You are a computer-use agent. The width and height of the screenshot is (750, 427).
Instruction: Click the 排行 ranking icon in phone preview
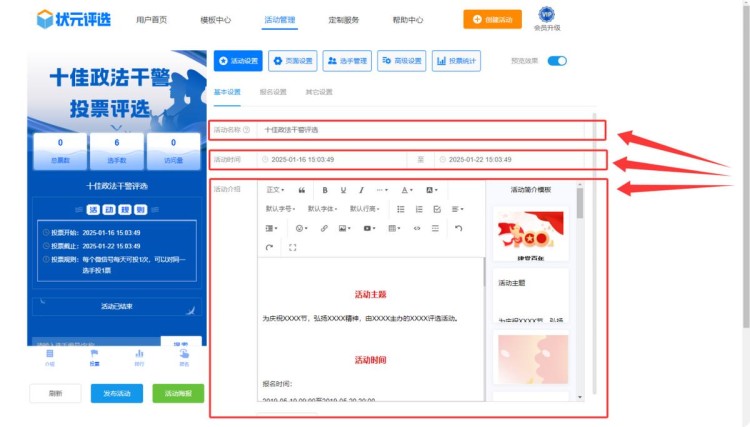coord(139,357)
